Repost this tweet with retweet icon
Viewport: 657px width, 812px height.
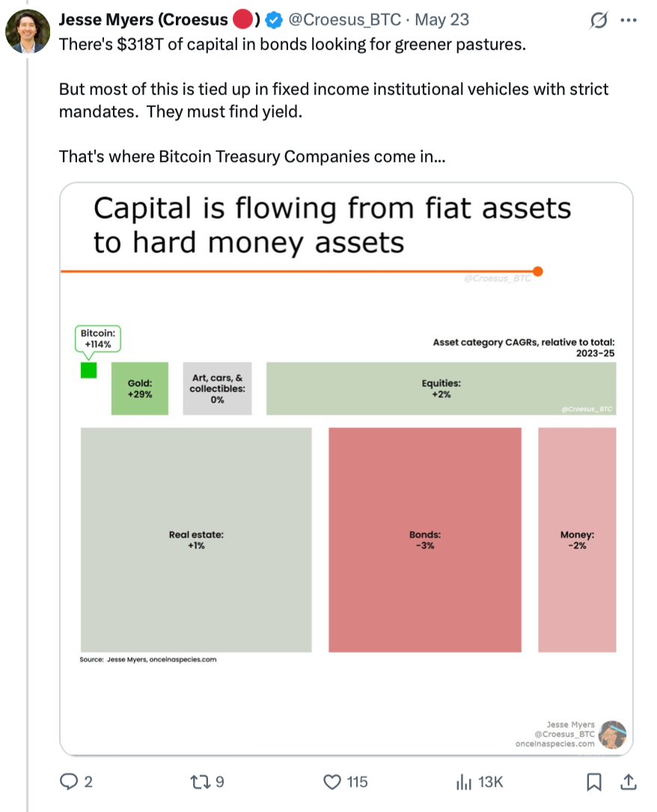coord(201,782)
